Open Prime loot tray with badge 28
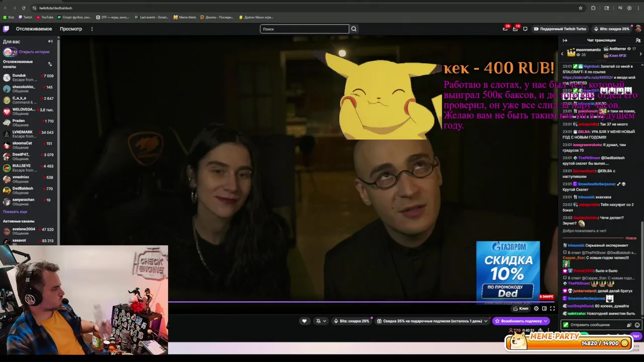Screen dimensions: 644x362 pos(505,29)
